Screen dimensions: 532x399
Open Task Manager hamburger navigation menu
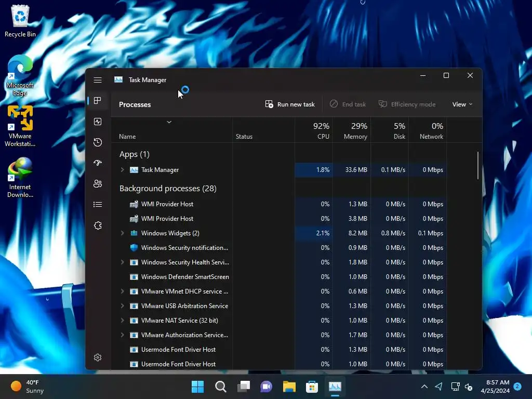98,80
